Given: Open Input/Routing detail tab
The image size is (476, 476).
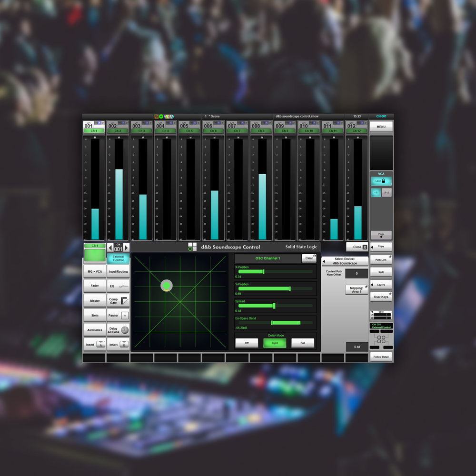Looking at the screenshot, I should tap(119, 271).
